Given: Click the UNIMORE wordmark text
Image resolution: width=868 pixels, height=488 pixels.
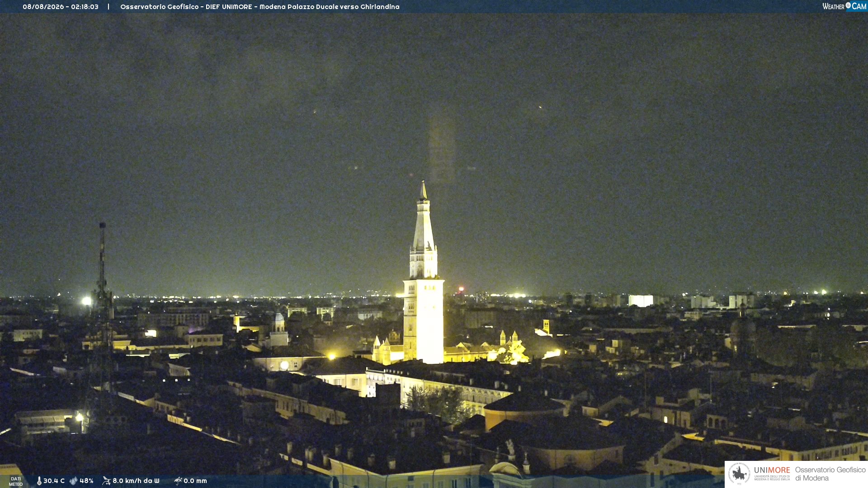Looking at the screenshot, I should coord(772,470).
